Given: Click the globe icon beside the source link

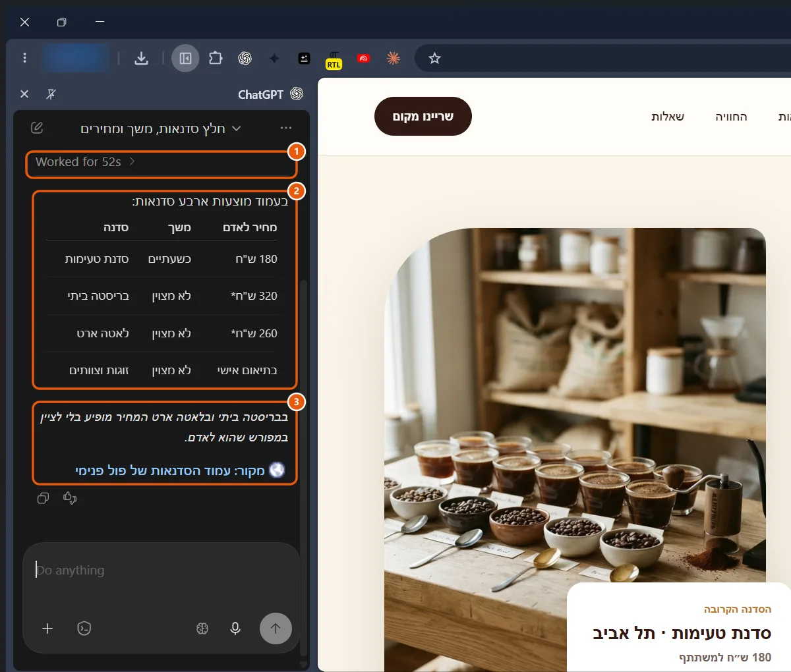Looking at the screenshot, I should (278, 470).
